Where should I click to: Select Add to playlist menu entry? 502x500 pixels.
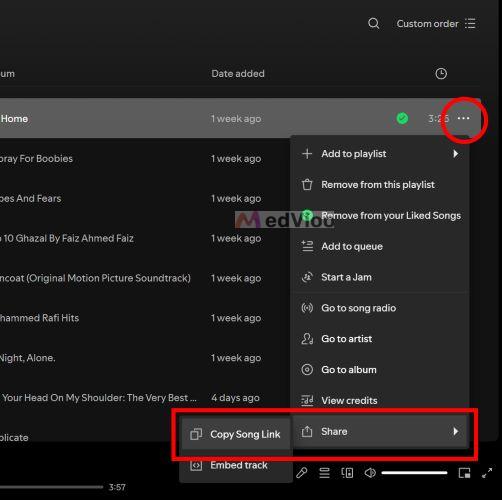point(380,154)
